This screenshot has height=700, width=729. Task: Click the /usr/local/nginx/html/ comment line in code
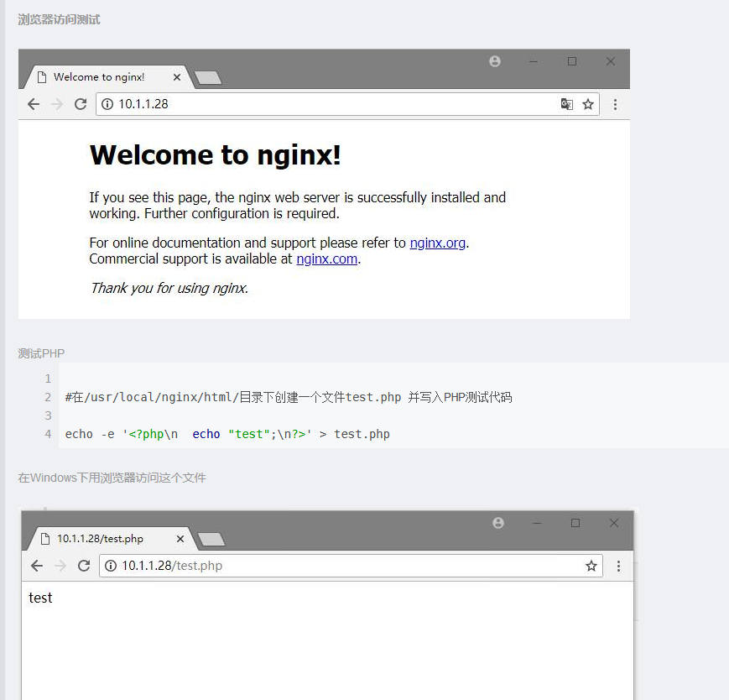[289, 397]
